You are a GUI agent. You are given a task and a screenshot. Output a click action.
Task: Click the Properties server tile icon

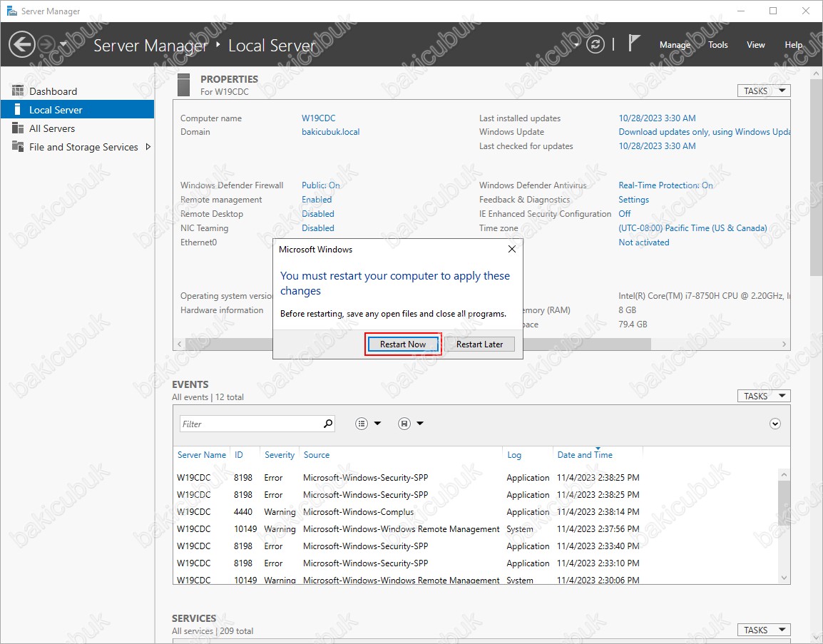click(x=183, y=85)
